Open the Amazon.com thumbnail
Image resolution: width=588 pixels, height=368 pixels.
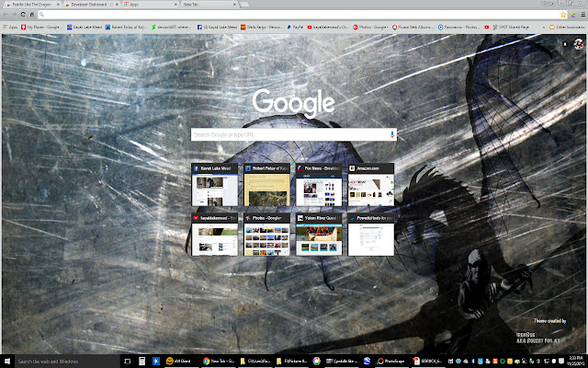371,185
